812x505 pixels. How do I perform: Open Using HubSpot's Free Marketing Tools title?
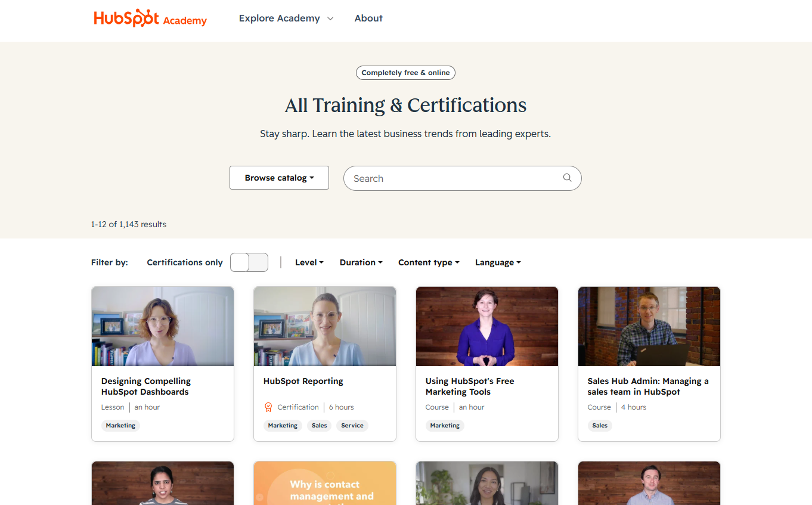click(470, 386)
